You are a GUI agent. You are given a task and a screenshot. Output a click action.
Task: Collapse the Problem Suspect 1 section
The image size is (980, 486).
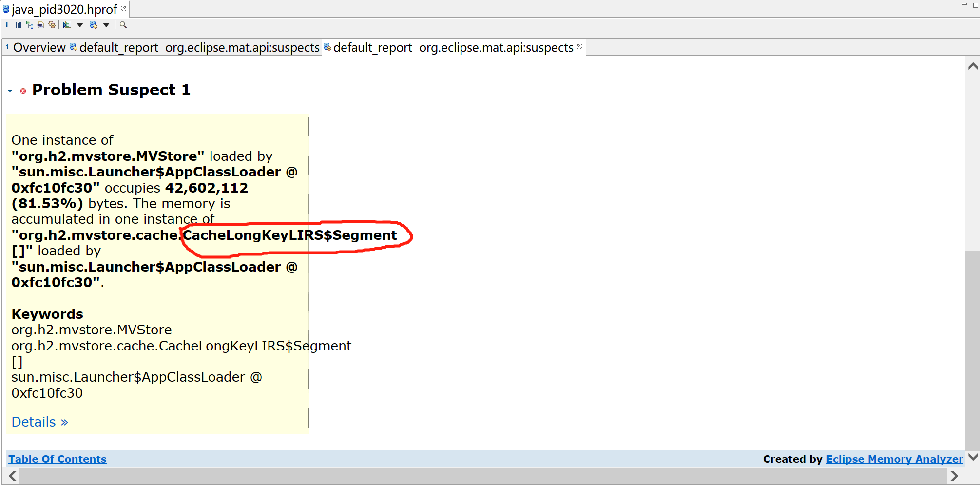[x=10, y=91]
